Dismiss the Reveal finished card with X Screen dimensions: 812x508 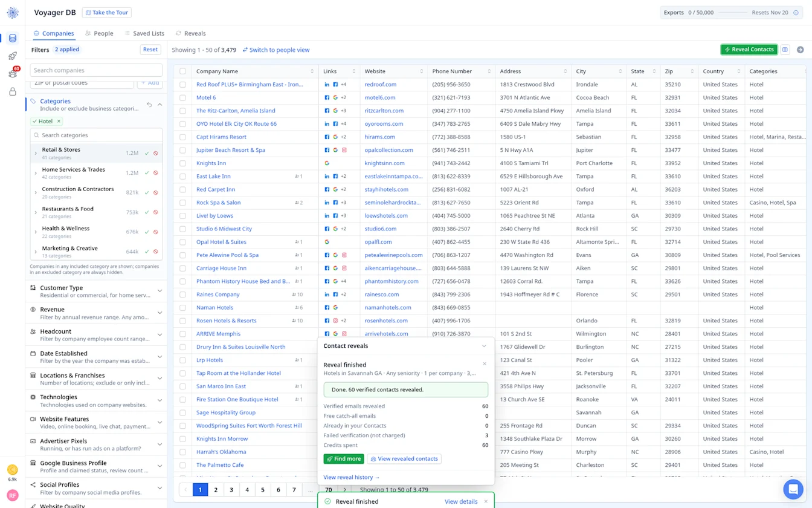[485, 364]
